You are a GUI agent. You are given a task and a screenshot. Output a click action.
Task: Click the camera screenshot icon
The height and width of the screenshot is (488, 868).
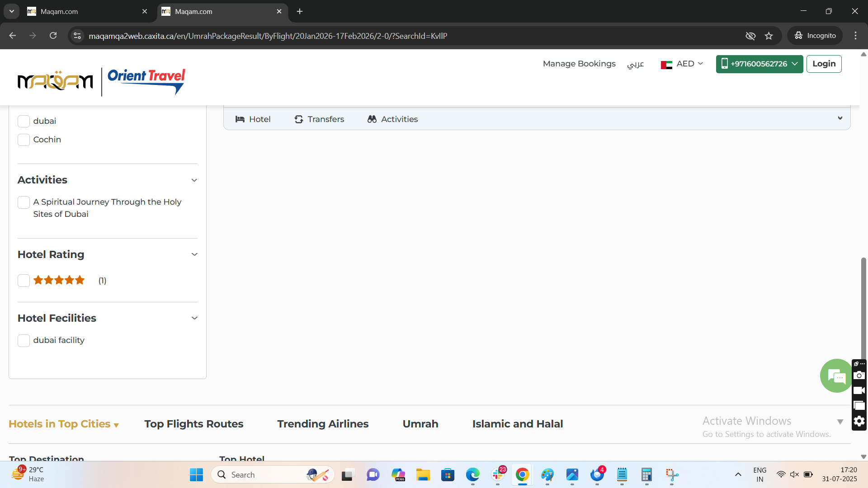point(859,375)
